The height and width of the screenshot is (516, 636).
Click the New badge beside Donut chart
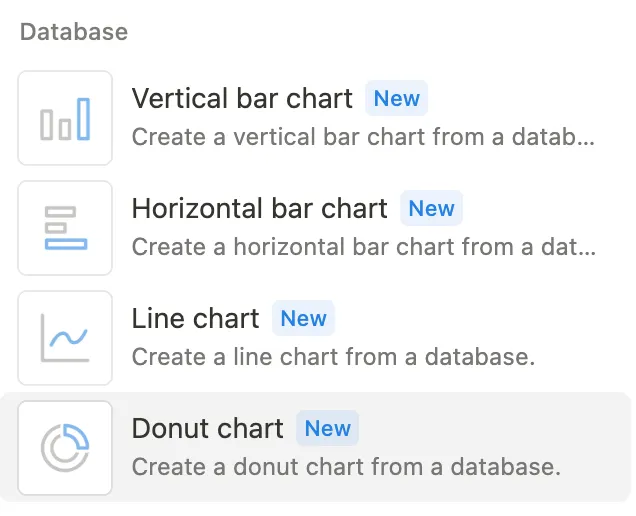(x=328, y=429)
